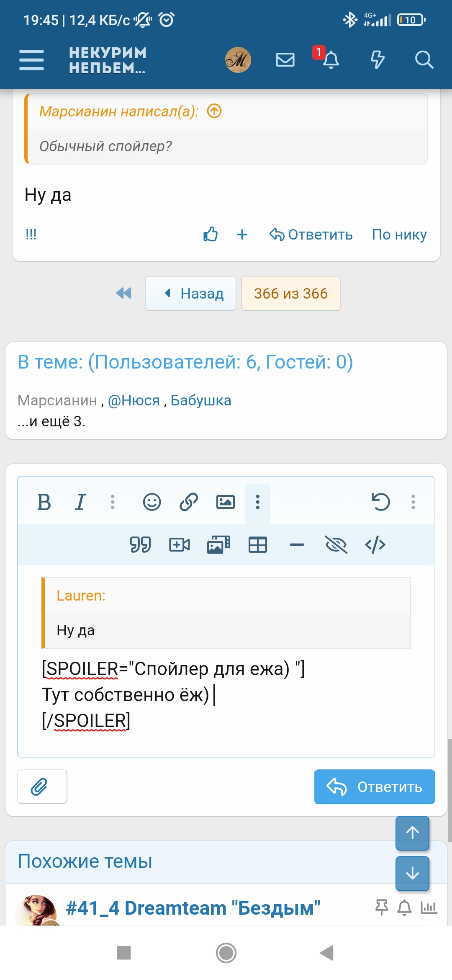The image size is (452, 980).
Task: Open notifications bell with alert badge
Action: pyautogui.click(x=331, y=59)
